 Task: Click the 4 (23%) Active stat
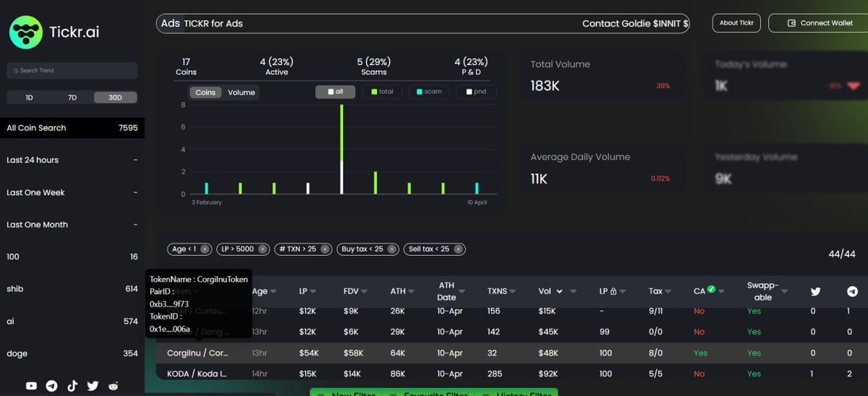point(276,66)
